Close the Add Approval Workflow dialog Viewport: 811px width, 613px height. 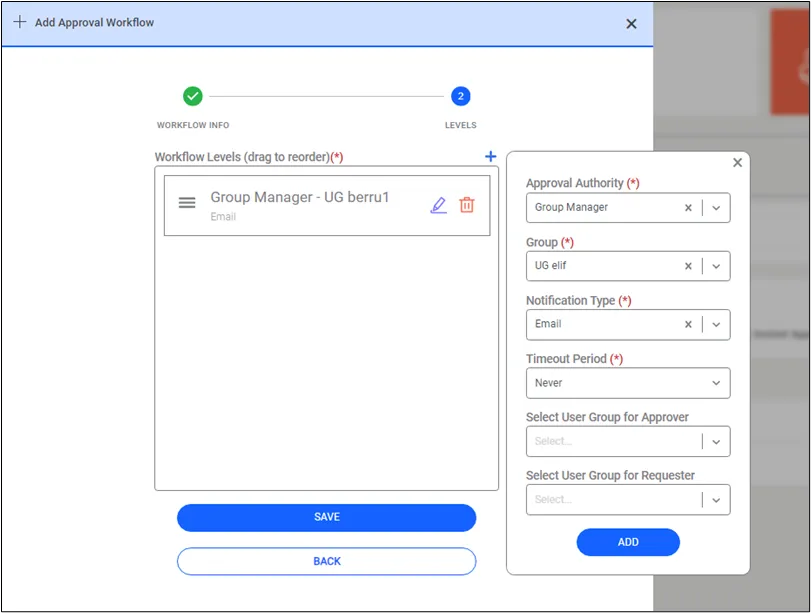pos(631,24)
